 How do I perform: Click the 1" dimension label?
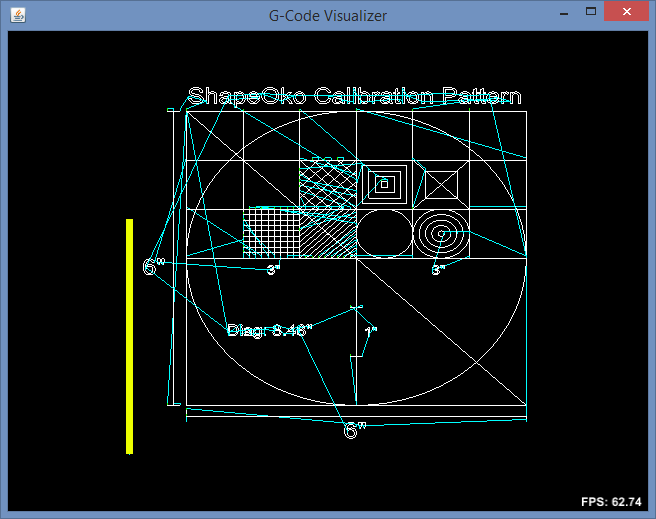point(370,331)
